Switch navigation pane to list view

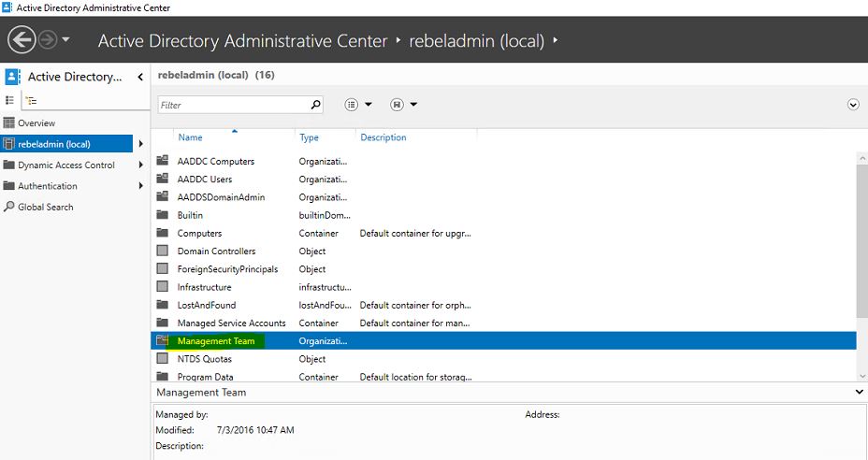10,100
